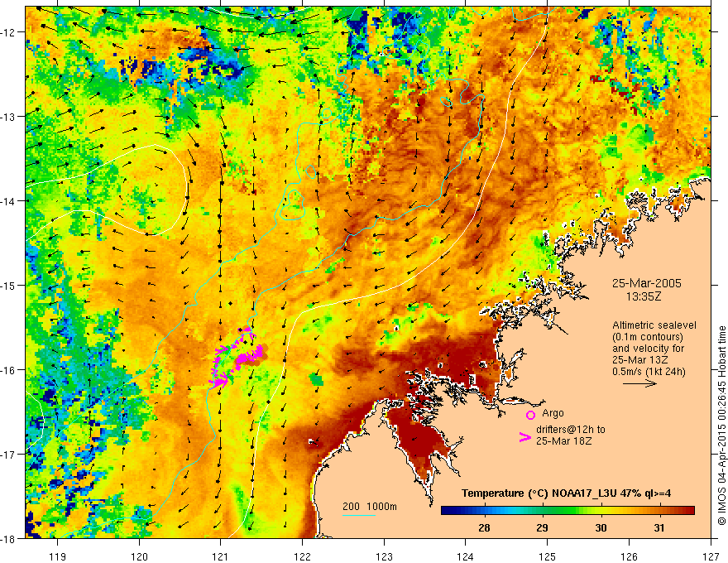Click latitude axis label '-12'
728x563 pixels.
pos(8,32)
